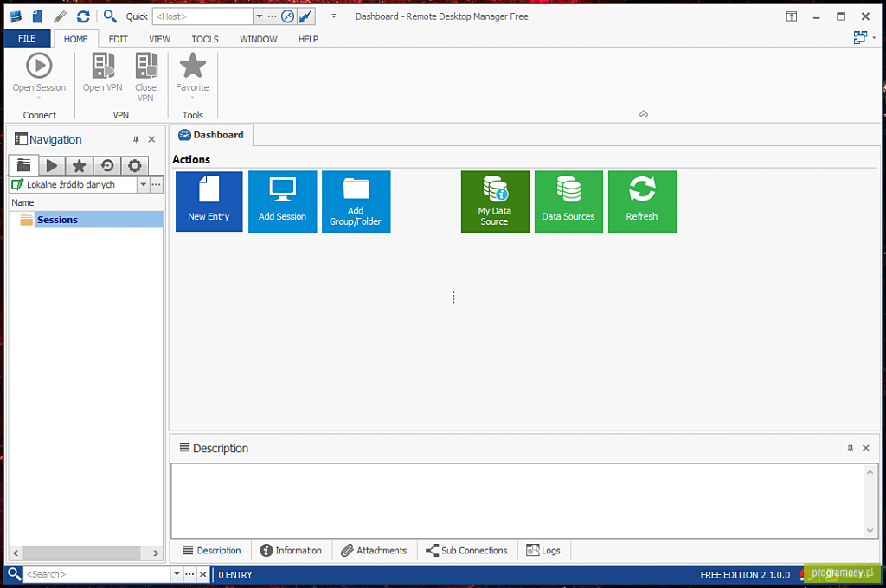Viewport: 886px width, 588px height.
Task: Switch to the Sub Connections tab
Action: [x=466, y=550]
